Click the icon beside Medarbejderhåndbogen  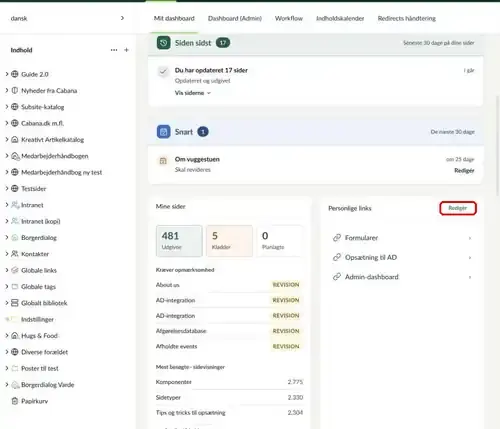(15, 156)
